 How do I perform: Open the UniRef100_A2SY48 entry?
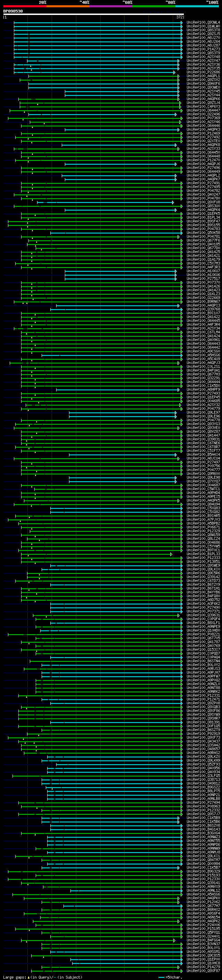pyautogui.click(x=203, y=57)
